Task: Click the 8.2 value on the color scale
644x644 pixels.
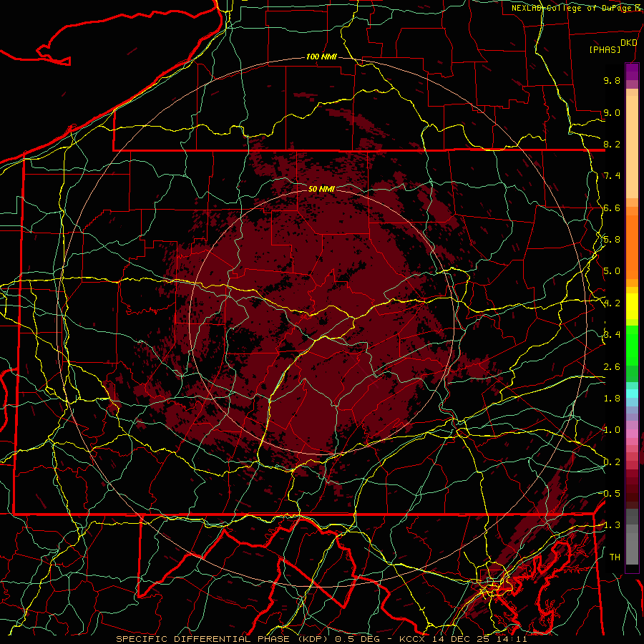Action: (612, 144)
